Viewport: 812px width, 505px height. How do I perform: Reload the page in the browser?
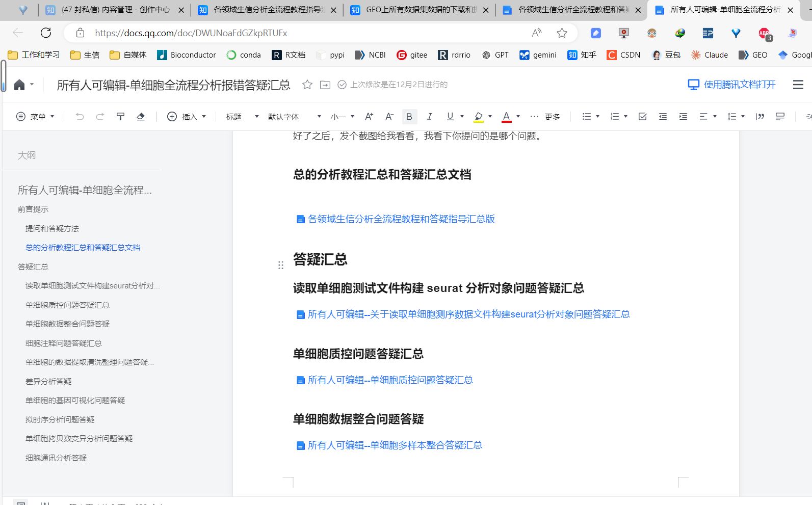pos(46,33)
